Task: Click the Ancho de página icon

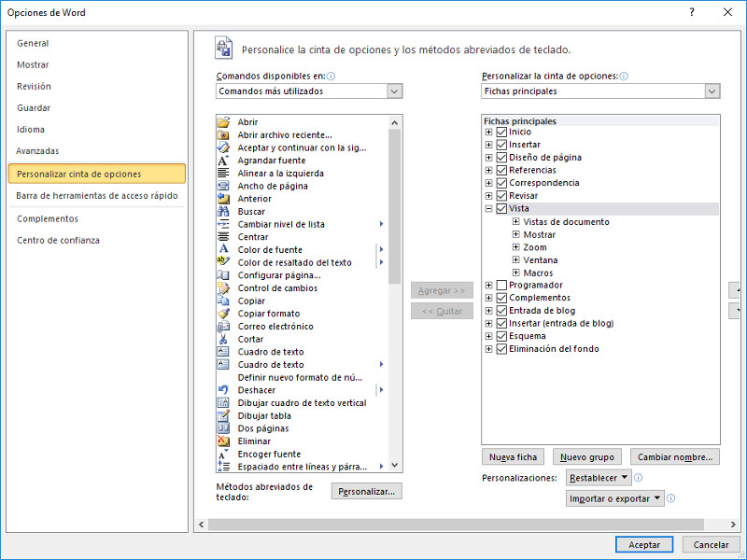Action: [223, 186]
